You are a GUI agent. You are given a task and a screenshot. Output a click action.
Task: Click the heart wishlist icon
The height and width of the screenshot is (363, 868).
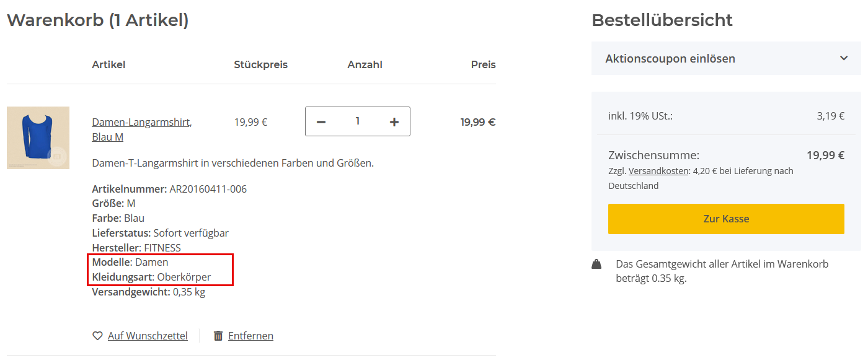click(x=97, y=336)
